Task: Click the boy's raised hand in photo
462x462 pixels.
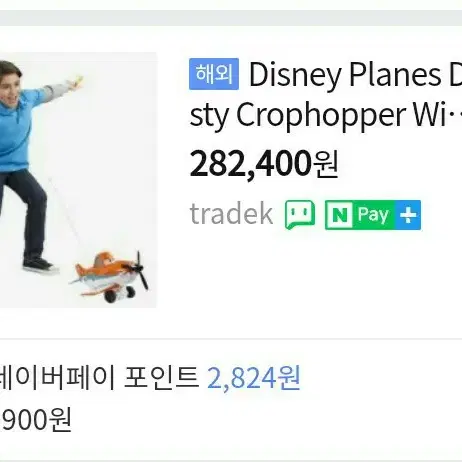Action: [76, 82]
